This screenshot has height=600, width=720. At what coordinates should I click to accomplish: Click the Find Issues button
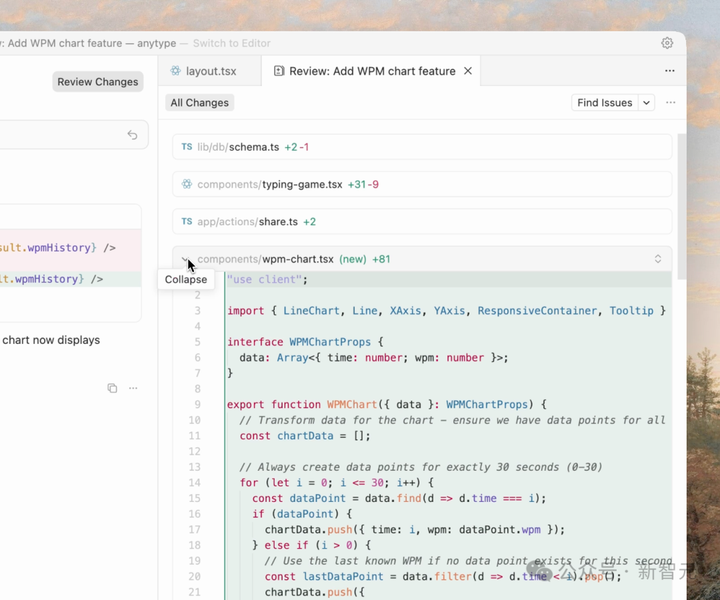[604, 103]
